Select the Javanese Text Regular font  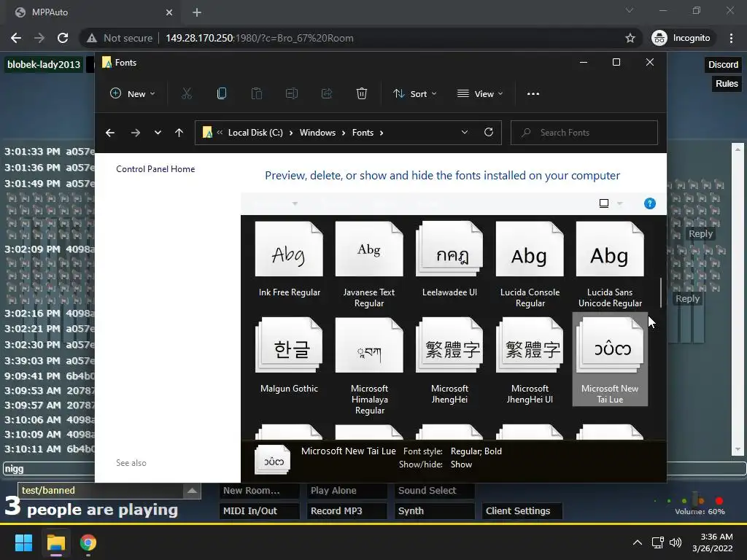click(x=369, y=265)
